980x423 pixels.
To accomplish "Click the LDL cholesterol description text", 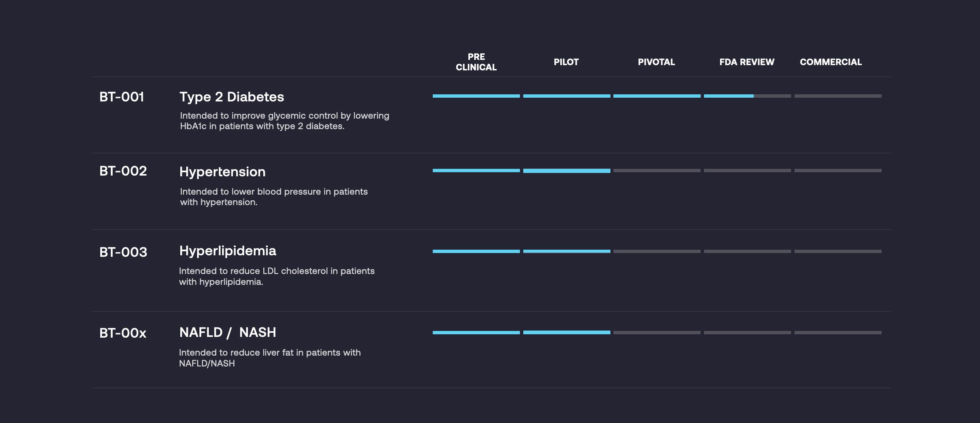I will pos(276,276).
